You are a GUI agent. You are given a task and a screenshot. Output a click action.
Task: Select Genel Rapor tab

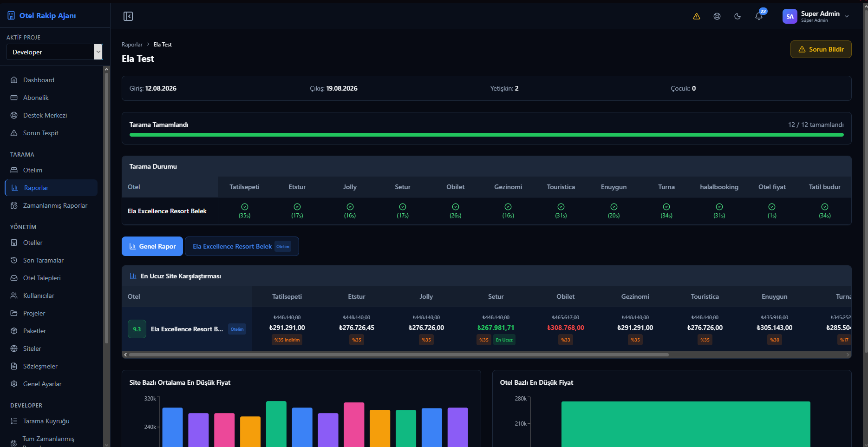[152, 246]
